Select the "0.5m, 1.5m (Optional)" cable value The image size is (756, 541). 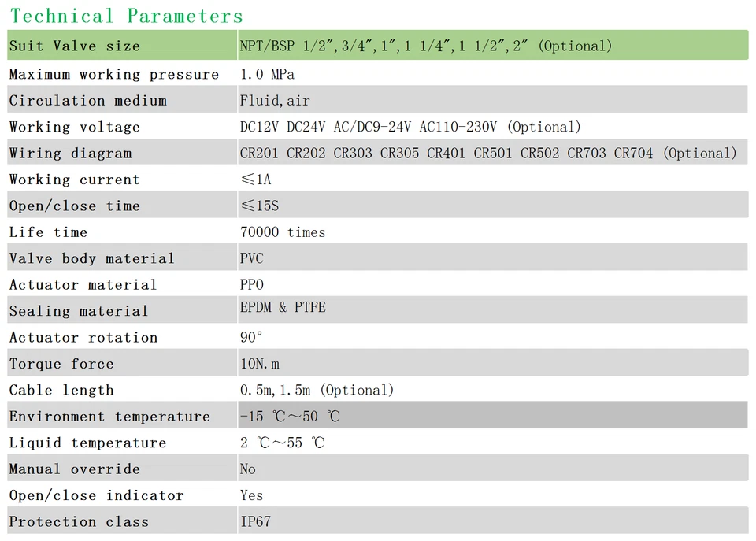[x=317, y=391]
